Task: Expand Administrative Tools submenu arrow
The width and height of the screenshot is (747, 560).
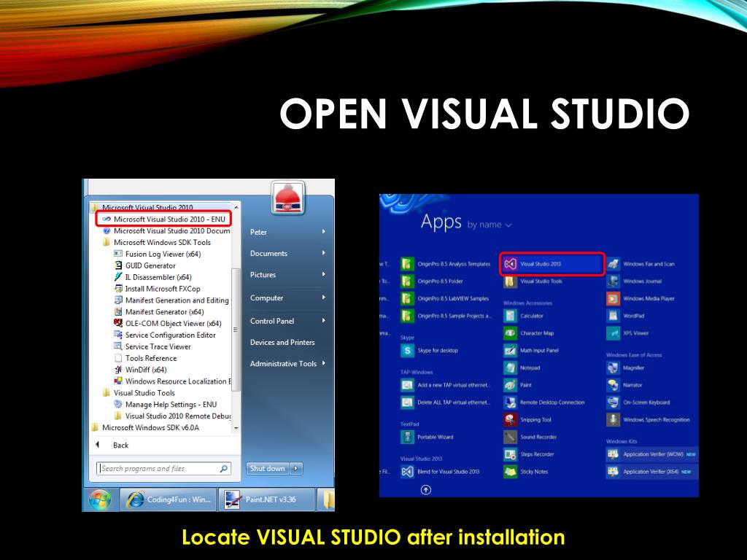Action: 323,363
